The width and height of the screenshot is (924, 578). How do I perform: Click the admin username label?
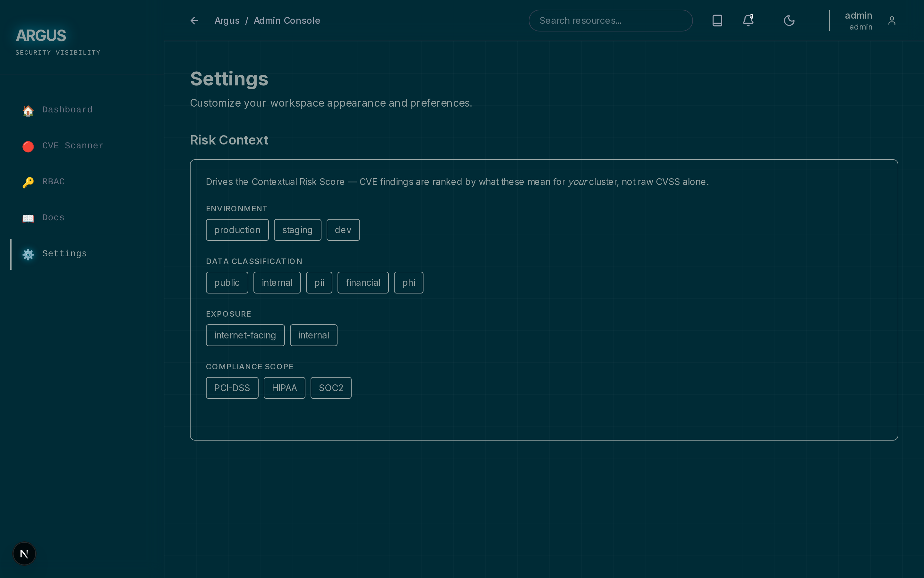[858, 16]
